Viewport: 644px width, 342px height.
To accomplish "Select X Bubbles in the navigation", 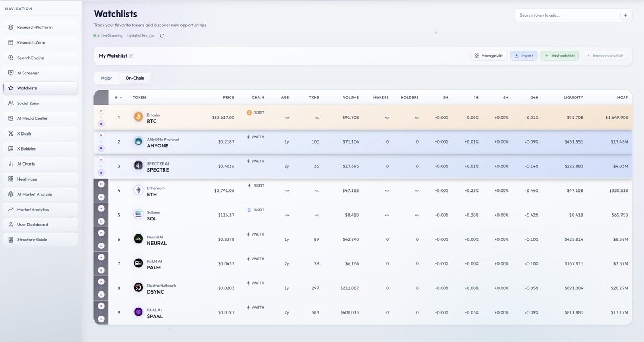I will coord(24,147).
